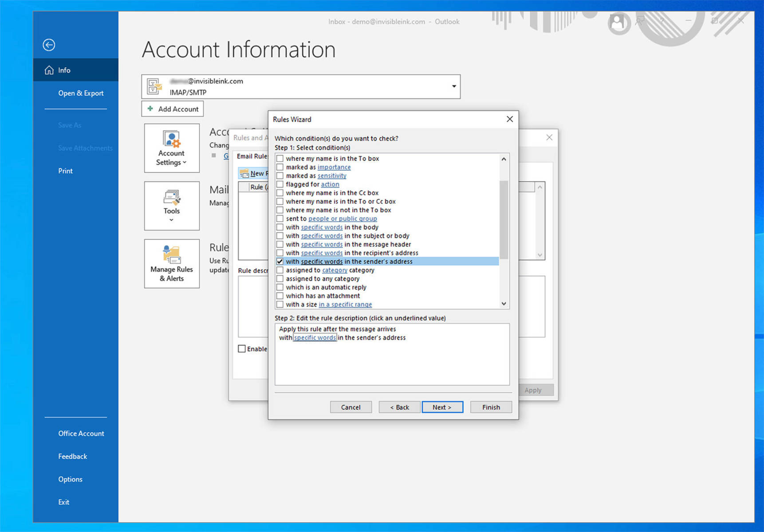The width and height of the screenshot is (764, 532).
Task: Open the Open & Export menu item
Action: [81, 93]
